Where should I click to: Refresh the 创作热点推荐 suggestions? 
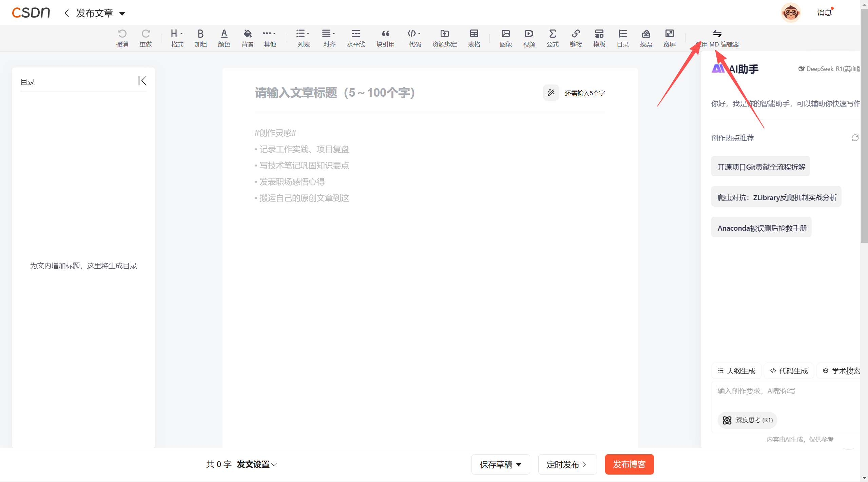[x=855, y=138]
